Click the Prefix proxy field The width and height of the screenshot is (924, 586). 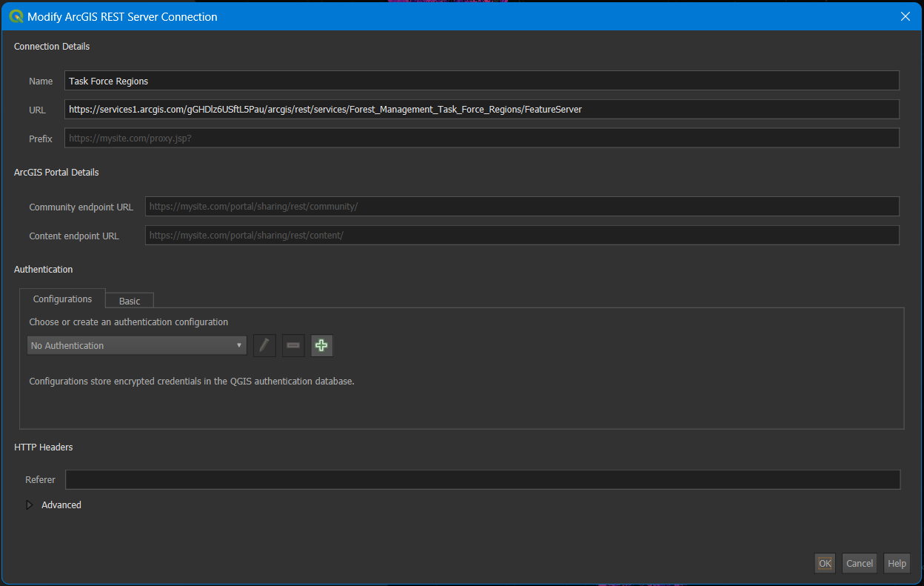(481, 137)
